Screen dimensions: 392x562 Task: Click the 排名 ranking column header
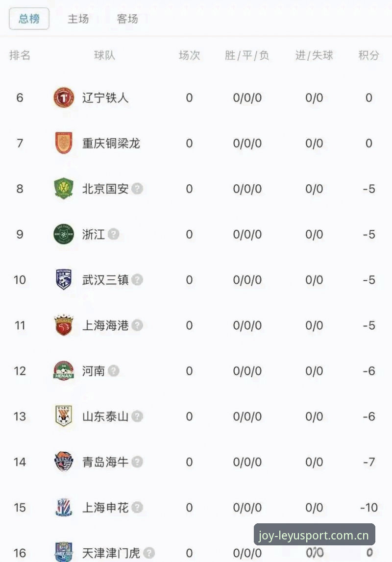pos(20,55)
